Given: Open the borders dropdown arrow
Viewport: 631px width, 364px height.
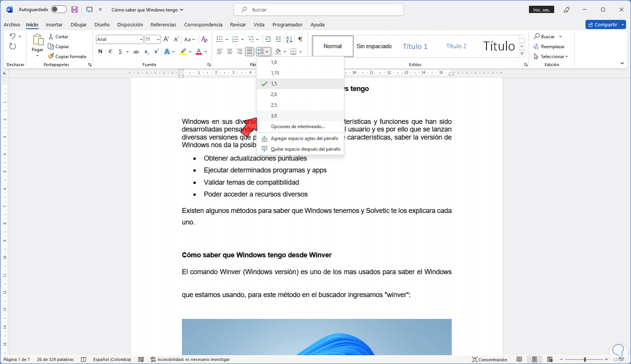Looking at the screenshot, I should tap(301, 52).
